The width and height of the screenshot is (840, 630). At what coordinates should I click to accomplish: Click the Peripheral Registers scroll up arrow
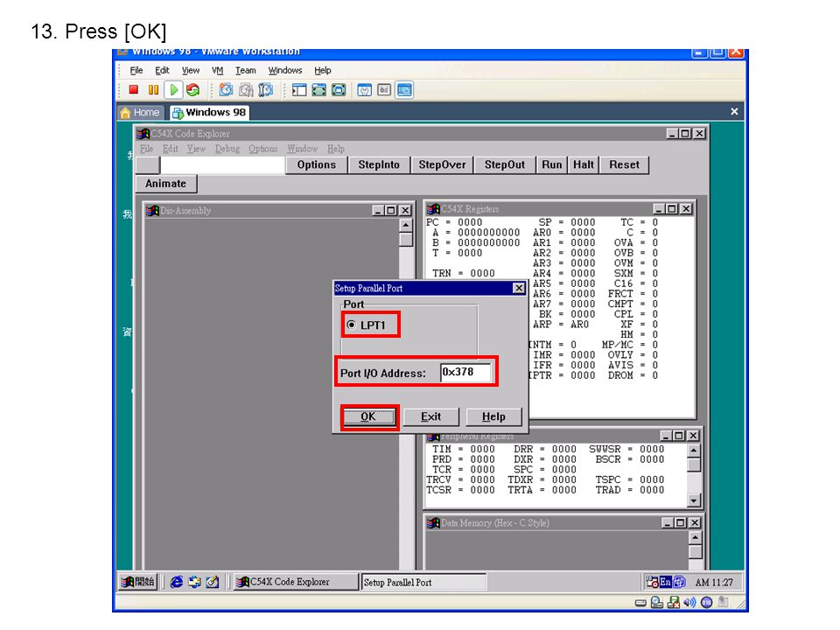click(x=694, y=451)
